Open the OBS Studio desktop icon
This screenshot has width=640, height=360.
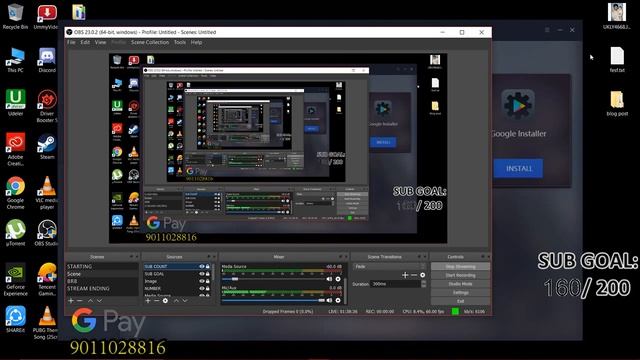pos(47,233)
